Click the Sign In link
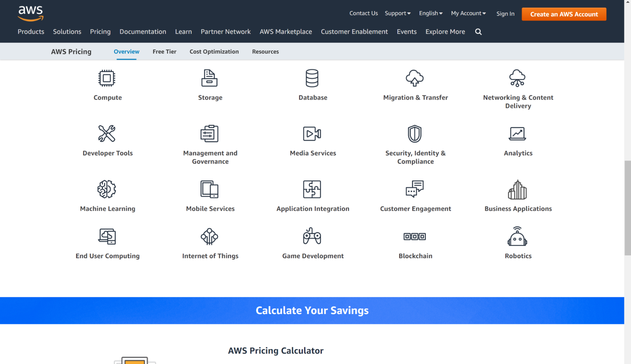This screenshot has height=364, width=631. pyautogui.click(x=505, y=14)
